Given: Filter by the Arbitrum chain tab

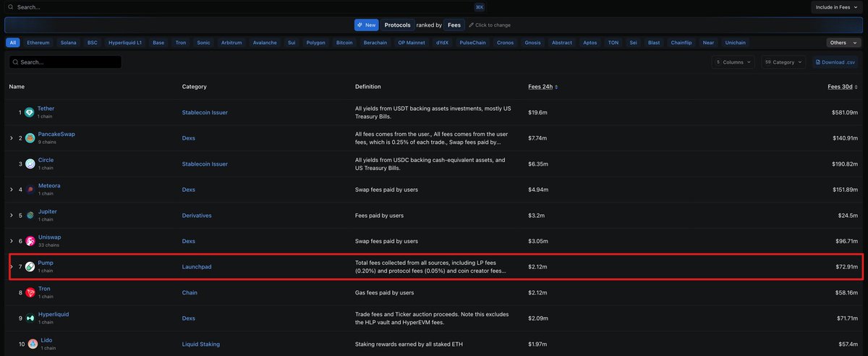Looking at the screenshot, I should point(231,43).
